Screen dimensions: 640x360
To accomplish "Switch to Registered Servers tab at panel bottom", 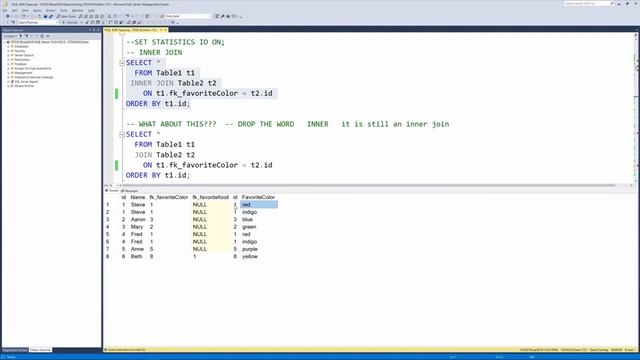I will click(15, 350).
